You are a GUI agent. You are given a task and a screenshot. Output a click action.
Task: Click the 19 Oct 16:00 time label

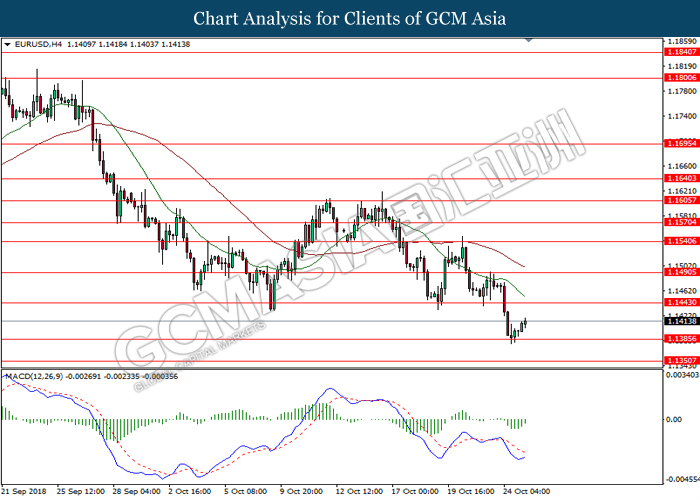click(x=471, y=492)
